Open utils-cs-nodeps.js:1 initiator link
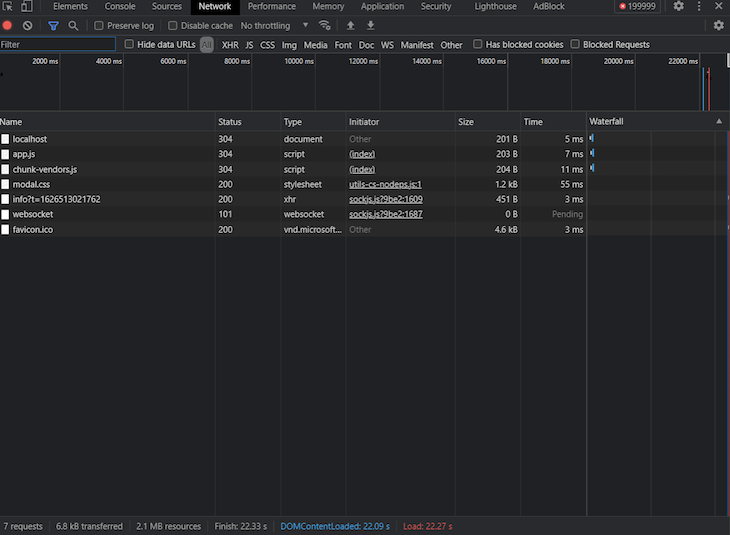Screen dimensions: 730x535 pos(385,184)
